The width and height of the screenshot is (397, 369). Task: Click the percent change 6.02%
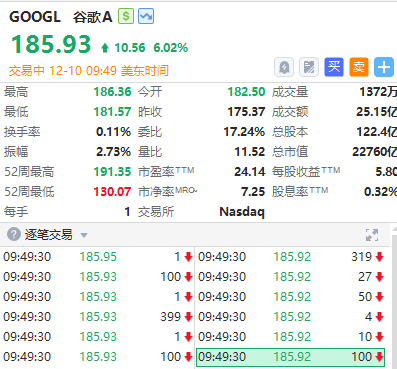click(171, 48)
